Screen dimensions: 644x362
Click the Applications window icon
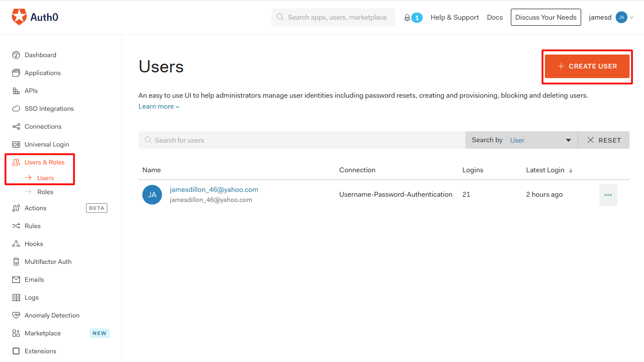pos(16,73)
